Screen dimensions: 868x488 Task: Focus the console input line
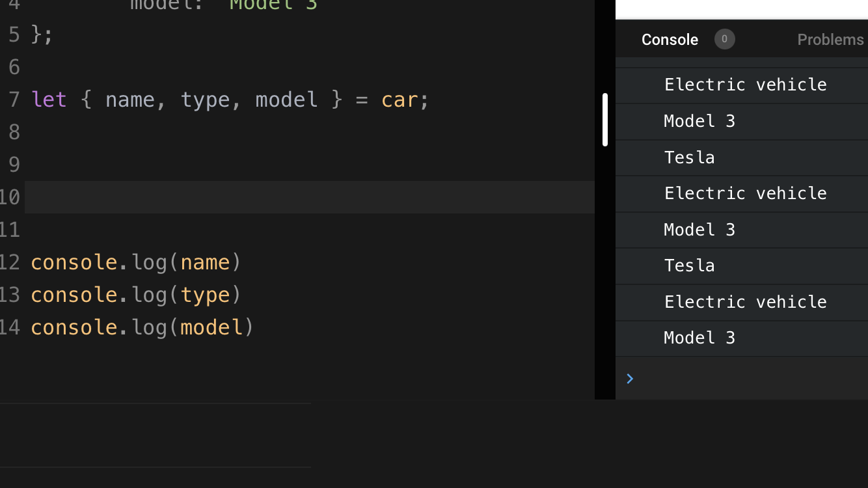pyautogui.click(x=742, y=379)
